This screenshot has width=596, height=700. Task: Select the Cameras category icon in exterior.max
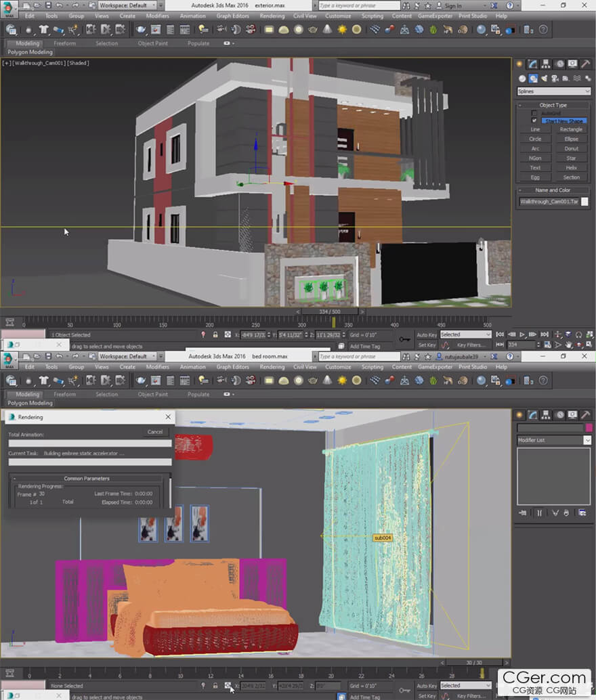[x=555, y=79]
